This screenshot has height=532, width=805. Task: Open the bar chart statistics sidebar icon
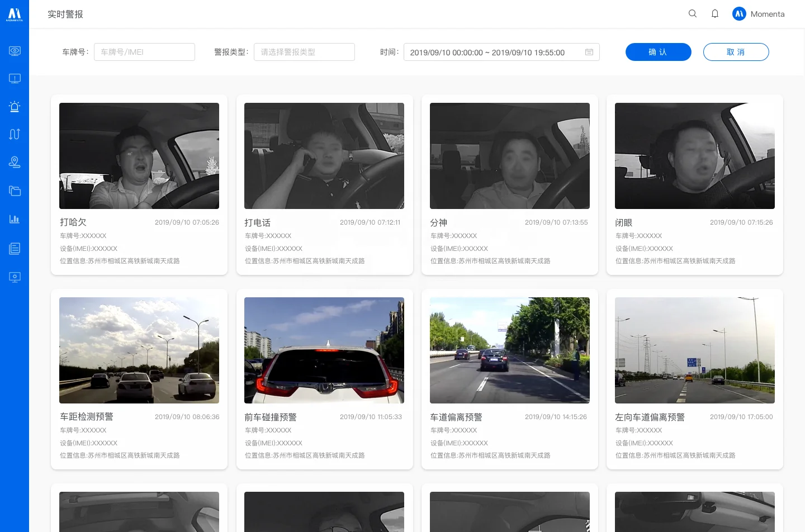[x=15, y=219]
